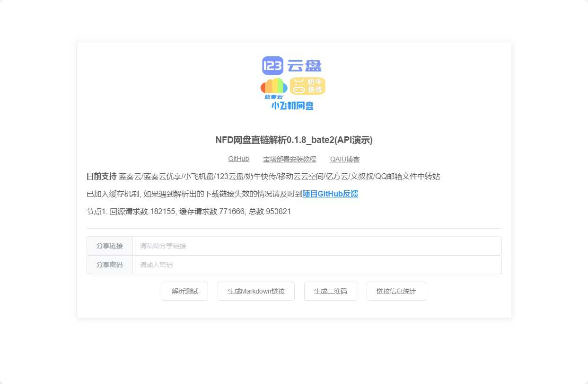Focus the 分享链接 input field

coord(317,246)
